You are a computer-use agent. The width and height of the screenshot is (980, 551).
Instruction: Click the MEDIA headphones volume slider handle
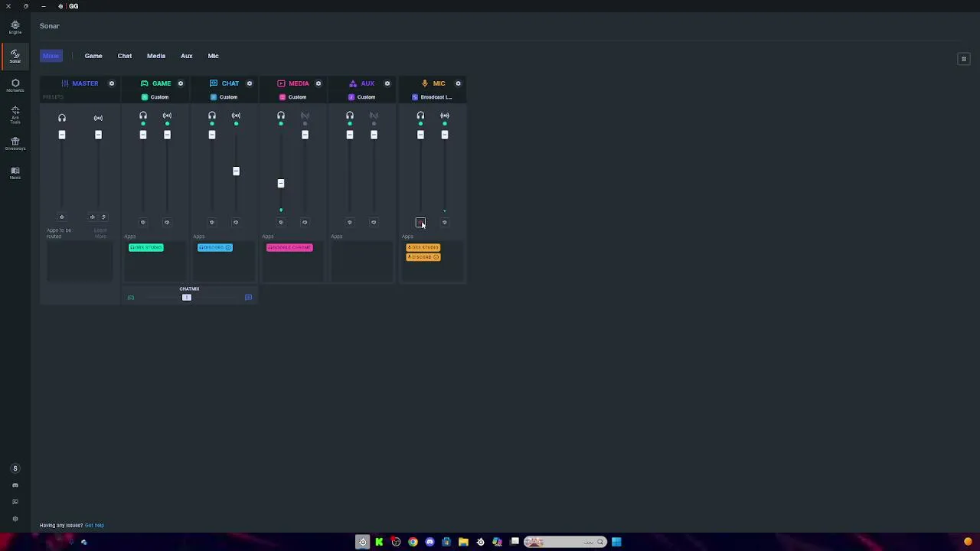[x=281, y=184]
